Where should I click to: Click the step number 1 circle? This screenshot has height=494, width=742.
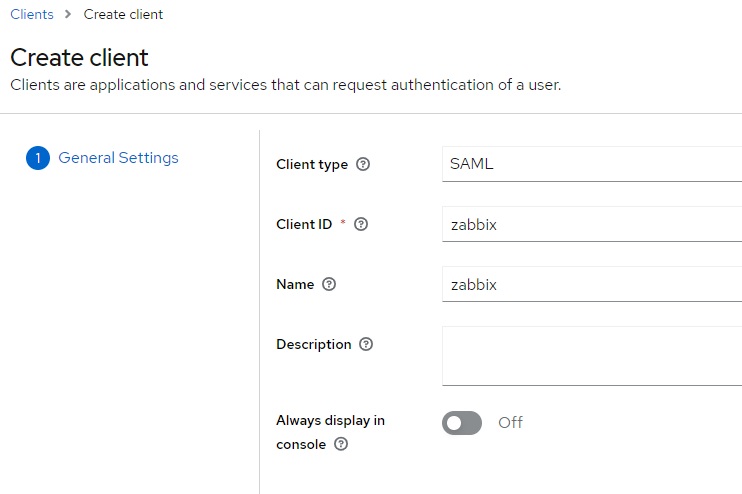coord(37,158)
